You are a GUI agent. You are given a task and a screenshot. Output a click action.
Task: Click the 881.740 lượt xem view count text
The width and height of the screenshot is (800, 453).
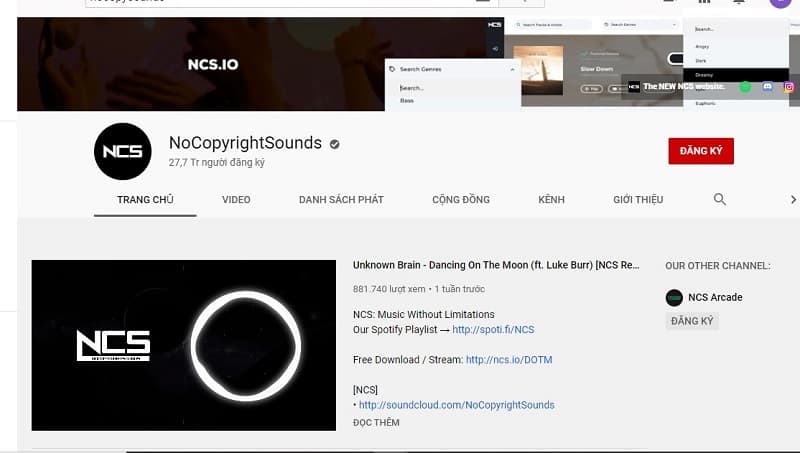point(389,289)
